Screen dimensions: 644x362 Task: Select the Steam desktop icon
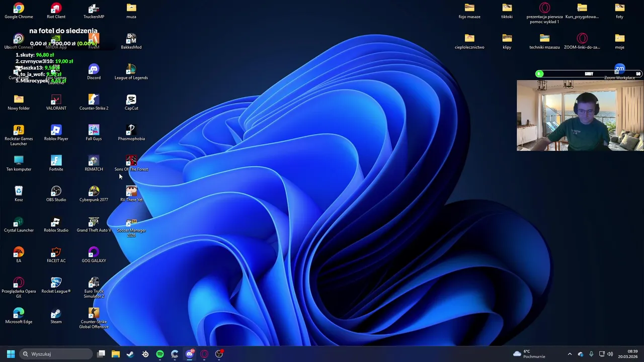click(56, 316)
